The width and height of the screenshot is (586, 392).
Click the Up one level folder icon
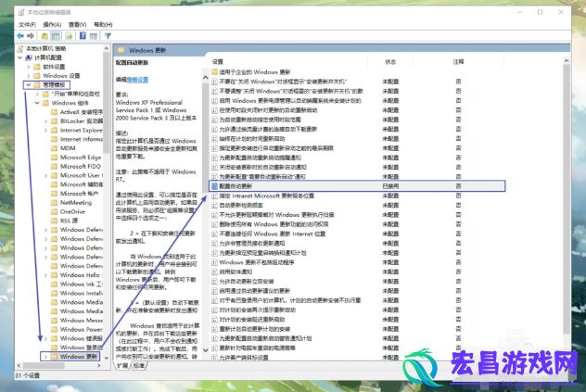pos(45,36)
